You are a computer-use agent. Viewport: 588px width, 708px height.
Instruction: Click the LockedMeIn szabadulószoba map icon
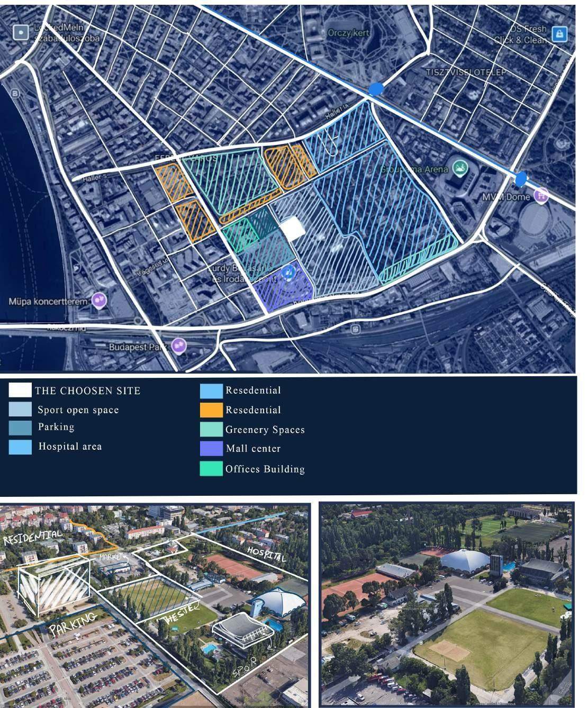pyautogui.click(x=21, y=33)
